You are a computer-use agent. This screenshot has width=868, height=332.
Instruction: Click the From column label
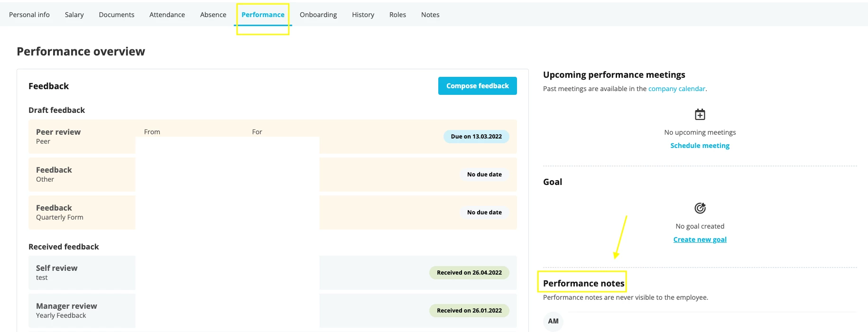[152, 132]
